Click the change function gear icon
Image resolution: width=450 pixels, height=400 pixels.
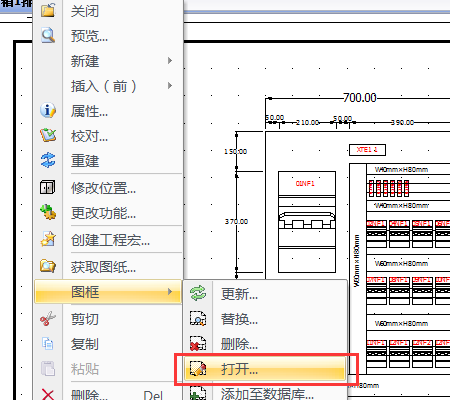coord(48,212)
